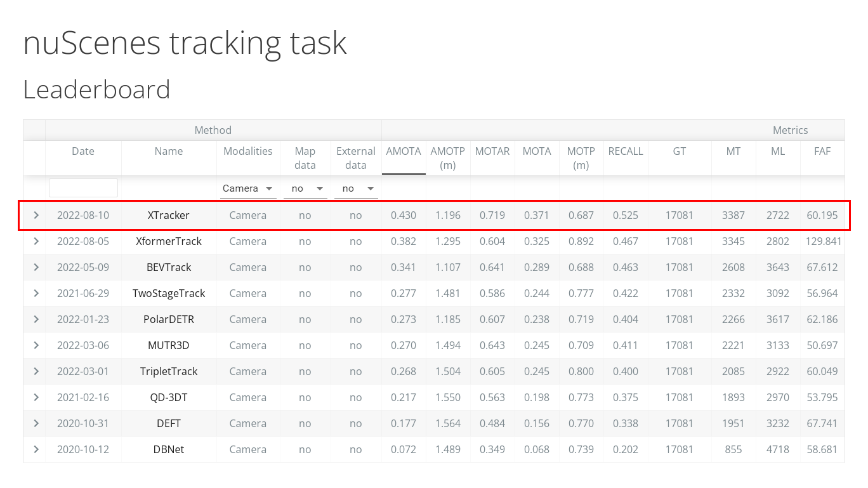Viewport: 868px width, 488px height.
Task: Click AMOTP value 1.107
Action: [x=448, y=267]
